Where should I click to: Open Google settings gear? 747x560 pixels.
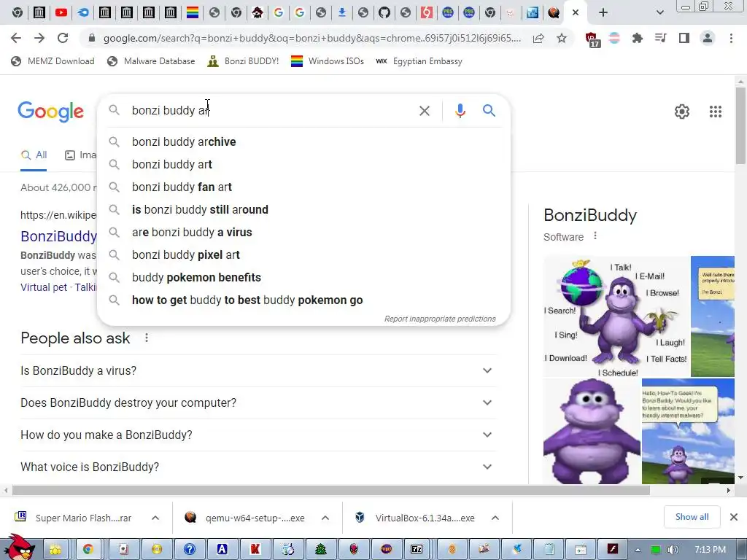click(x=682, y=112)
